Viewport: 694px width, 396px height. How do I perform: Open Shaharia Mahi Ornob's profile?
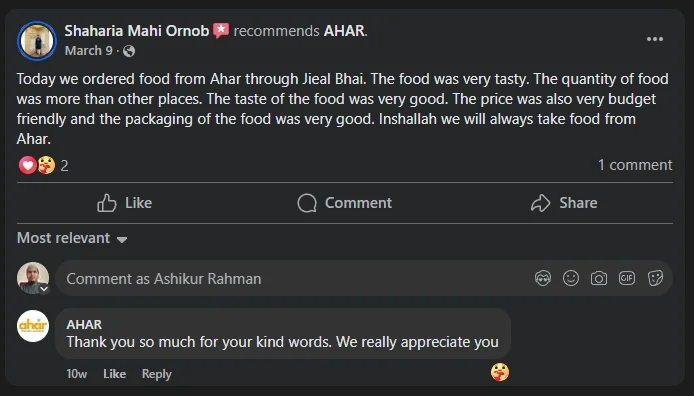pyautogui.click(x=137, y=31)
